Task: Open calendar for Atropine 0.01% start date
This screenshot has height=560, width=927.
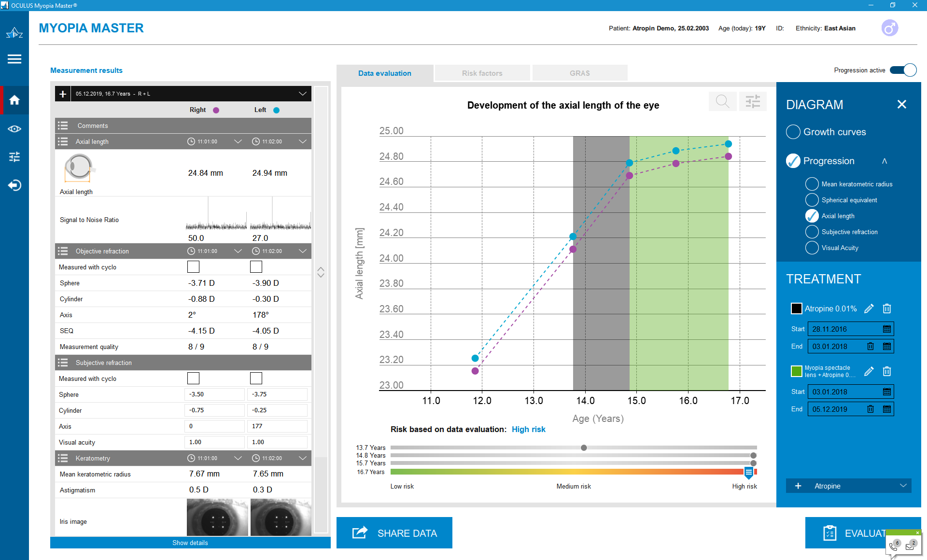Action: (x=887, y=329)
